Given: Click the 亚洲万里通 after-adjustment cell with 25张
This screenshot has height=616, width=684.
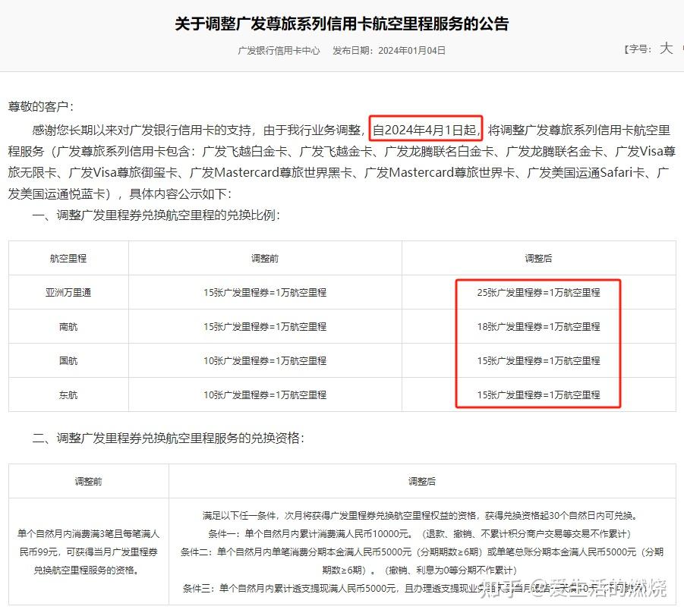Looking at the screenshot, I should pyautogui.click(x=539, y=293).
